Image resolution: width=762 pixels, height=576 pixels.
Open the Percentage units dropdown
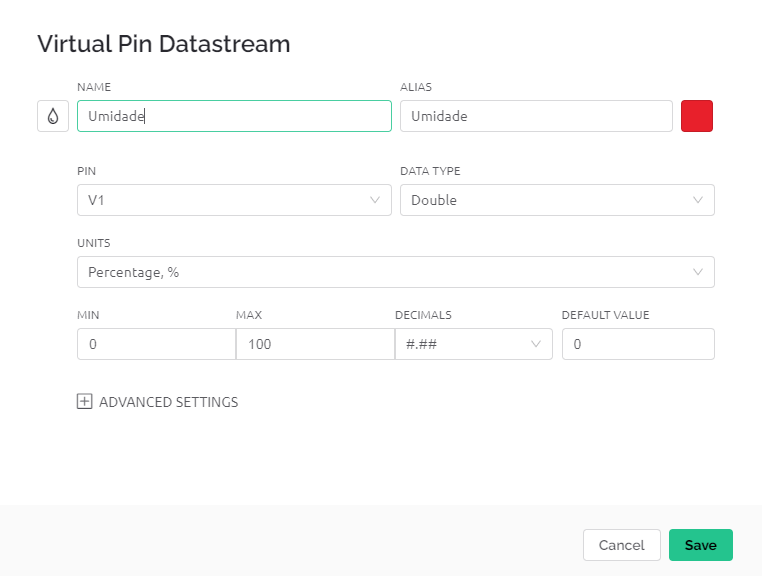[396, 272]
